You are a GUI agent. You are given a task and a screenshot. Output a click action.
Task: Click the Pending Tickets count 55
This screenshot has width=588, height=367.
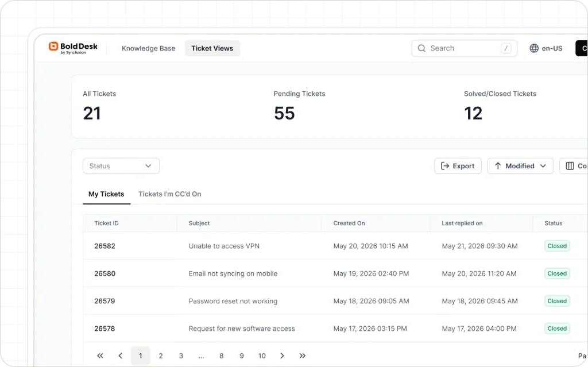pos(284,113)
